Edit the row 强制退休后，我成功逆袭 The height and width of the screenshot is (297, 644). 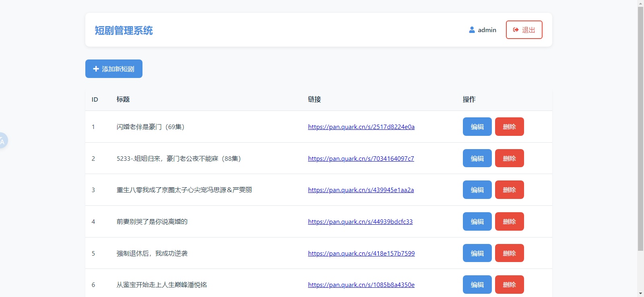477,253
